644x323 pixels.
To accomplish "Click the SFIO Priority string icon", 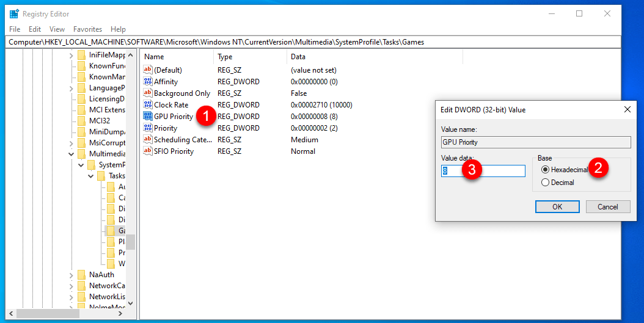I will click(147, 151).
